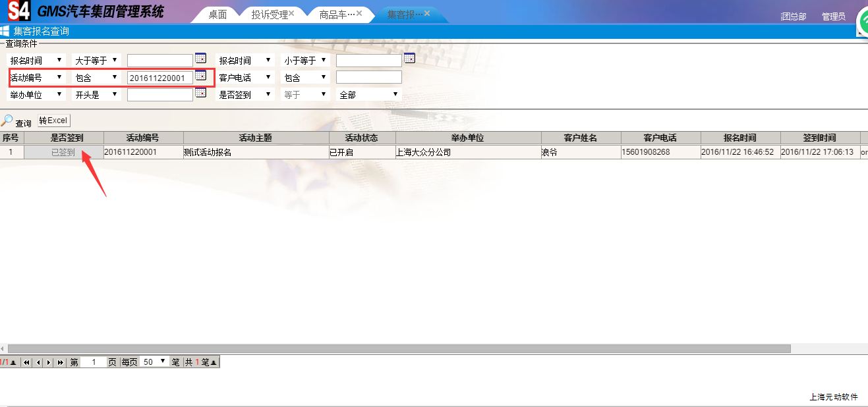This screenshot has height=407, width=868.
Task: Go to previous page arrow
Action: pos(38,362)
